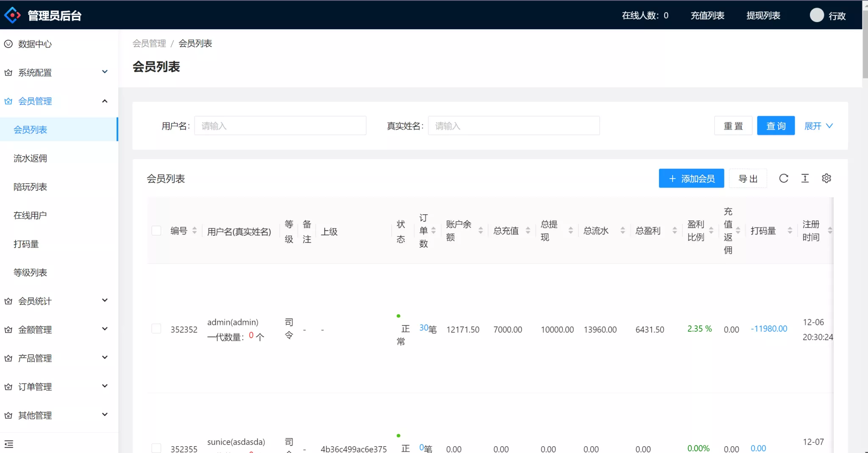Viewport: 868px width, 453px height.
Task: Toggle the select-all checkbox in table header
Action: pos(156,230)
